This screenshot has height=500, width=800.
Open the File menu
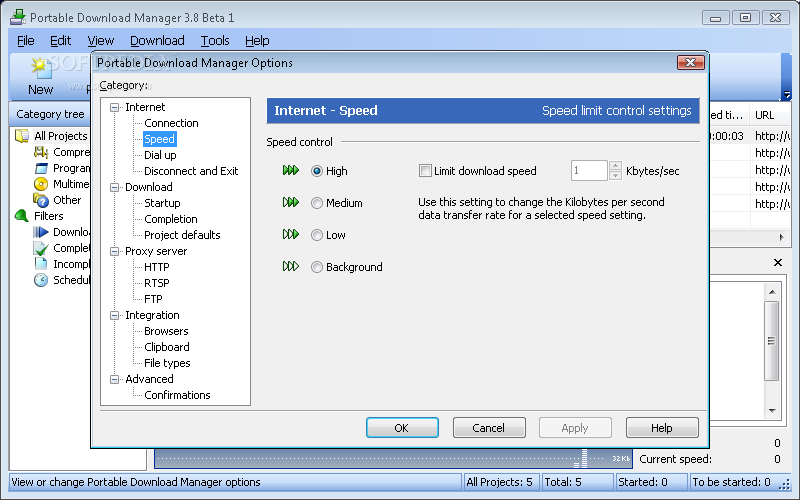coord(26,40)
